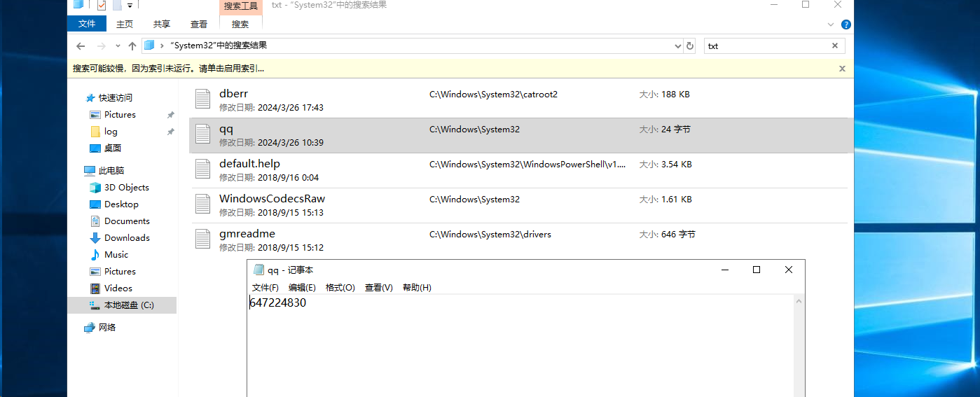Viewport: 980px width, 397px height.
Task: Click the C:\Windows\System32\drivers path
Action: [490, 235]
